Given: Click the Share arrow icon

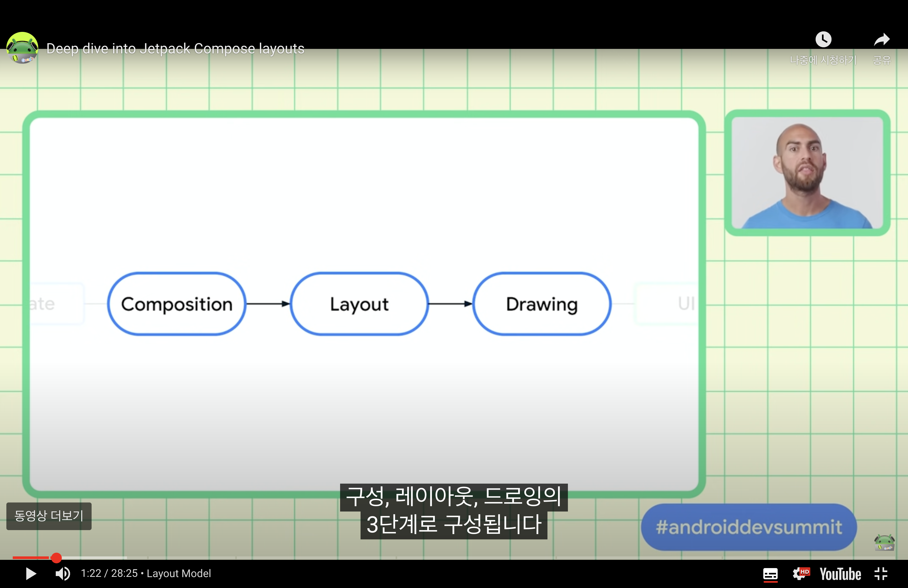Looking at the screenshot, I should [881, 40].
